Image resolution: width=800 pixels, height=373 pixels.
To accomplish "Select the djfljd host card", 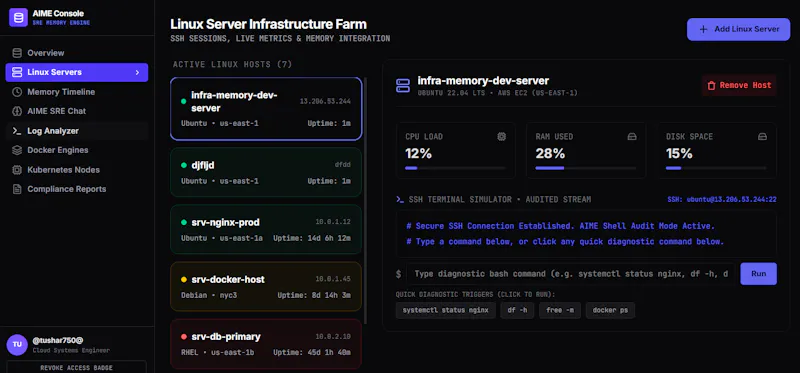I will [x=266, y=172].
